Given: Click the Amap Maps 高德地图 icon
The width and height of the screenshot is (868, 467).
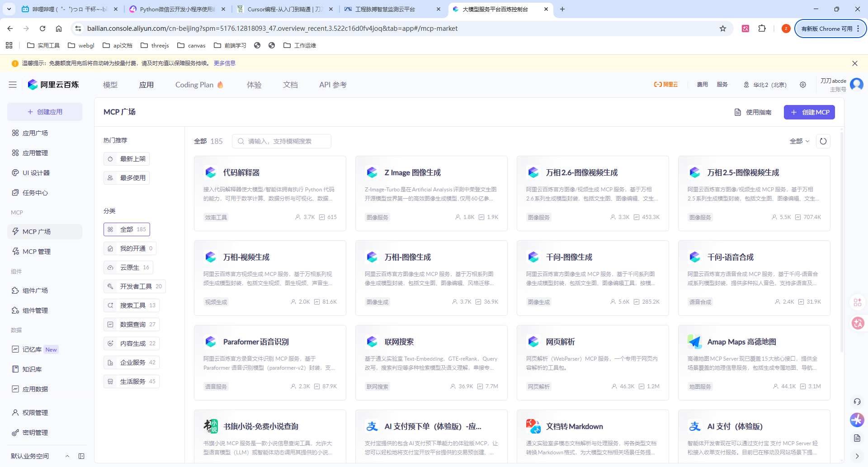Looking at the screenshot, I should click(694, 342).
